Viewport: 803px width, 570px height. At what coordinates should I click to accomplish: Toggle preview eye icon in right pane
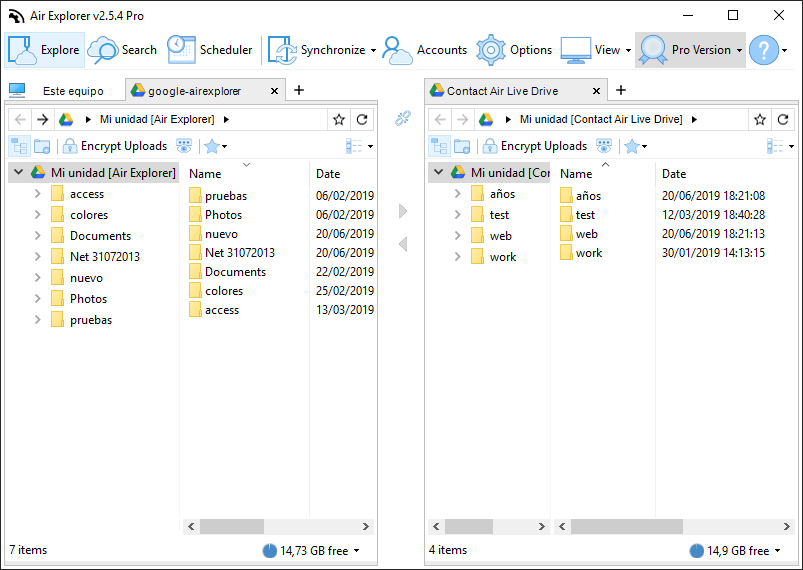604,146
